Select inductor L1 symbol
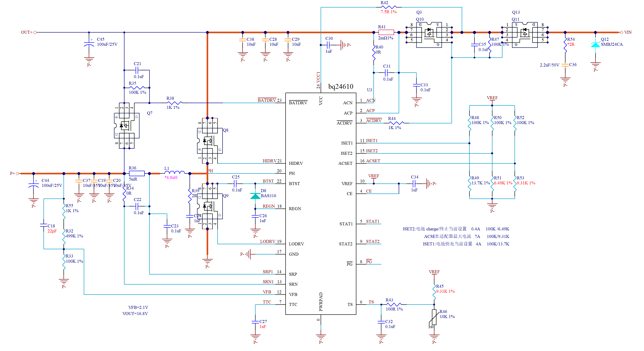 pos(175,172)
